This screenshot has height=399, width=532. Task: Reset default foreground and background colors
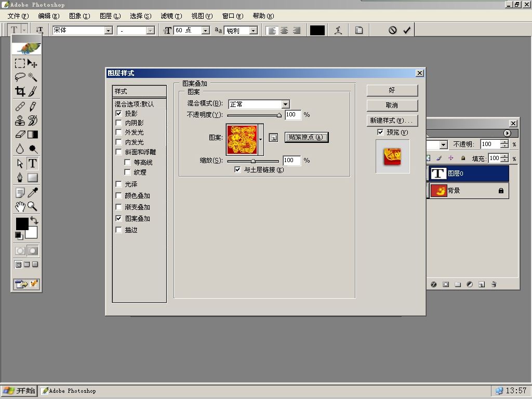tap(19, 235)
